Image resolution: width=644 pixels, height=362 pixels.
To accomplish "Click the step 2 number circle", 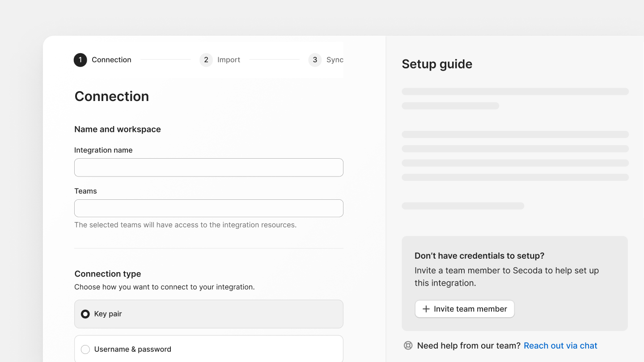I will (x=206, y=60).
